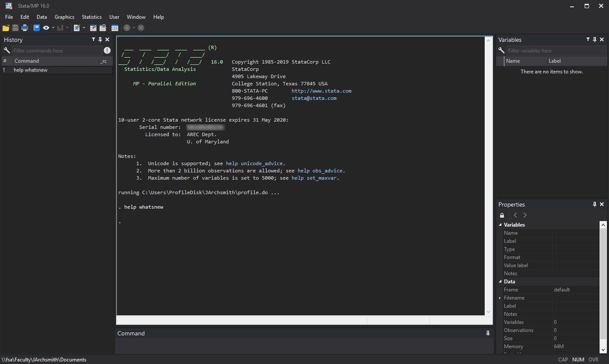The width and height of the screenshot is (609, 364).
Task: Open the Log notebook toolbar icon
Action: click(37, 28)
